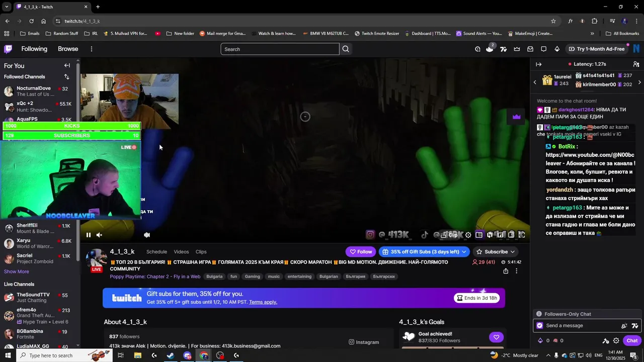Open the Browse page

(68, 49)
